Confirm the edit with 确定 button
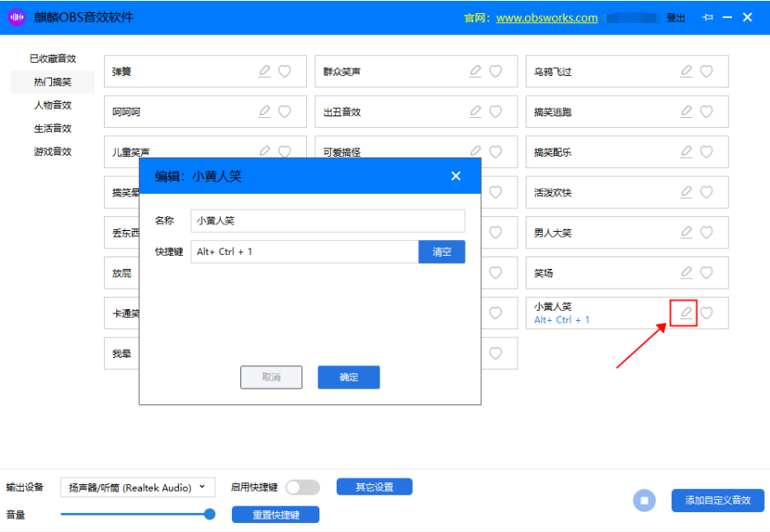Screen dimensions: 770x532 click(x=348, y=377)
